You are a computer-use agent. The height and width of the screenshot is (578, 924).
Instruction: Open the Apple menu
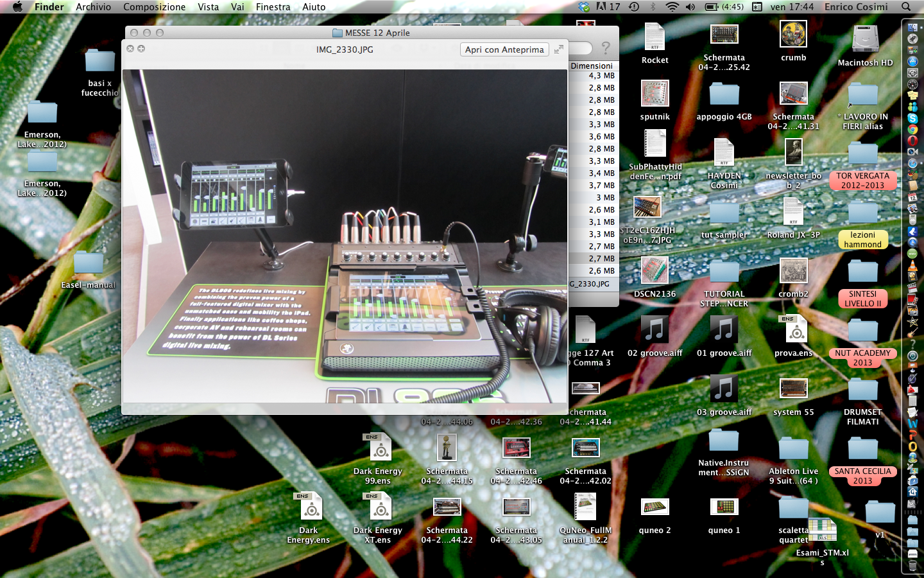coord(17,6)
